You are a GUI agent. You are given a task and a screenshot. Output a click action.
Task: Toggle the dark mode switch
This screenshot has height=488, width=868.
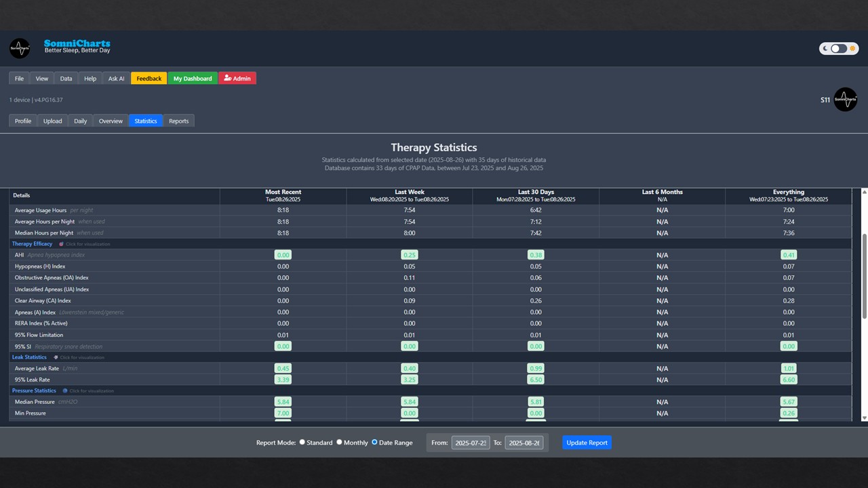point(838,49)
